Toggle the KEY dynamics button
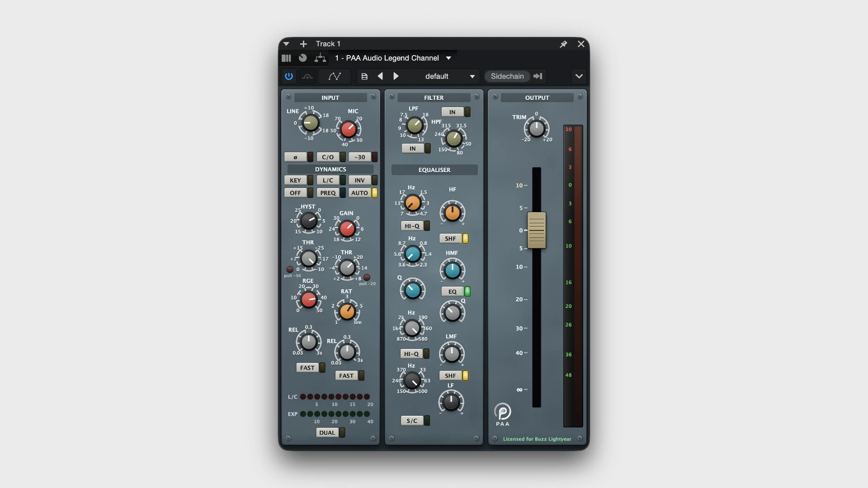Viewport: 868px width, 488px height. point(295,180)
